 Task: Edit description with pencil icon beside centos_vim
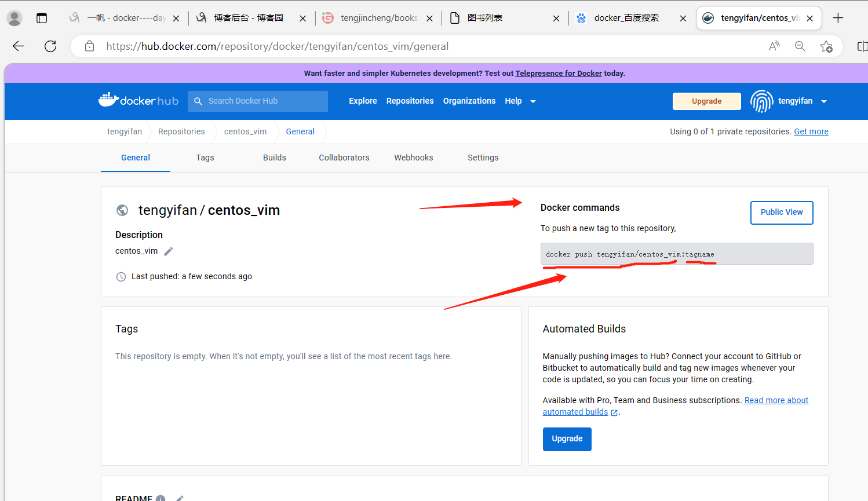169,251
